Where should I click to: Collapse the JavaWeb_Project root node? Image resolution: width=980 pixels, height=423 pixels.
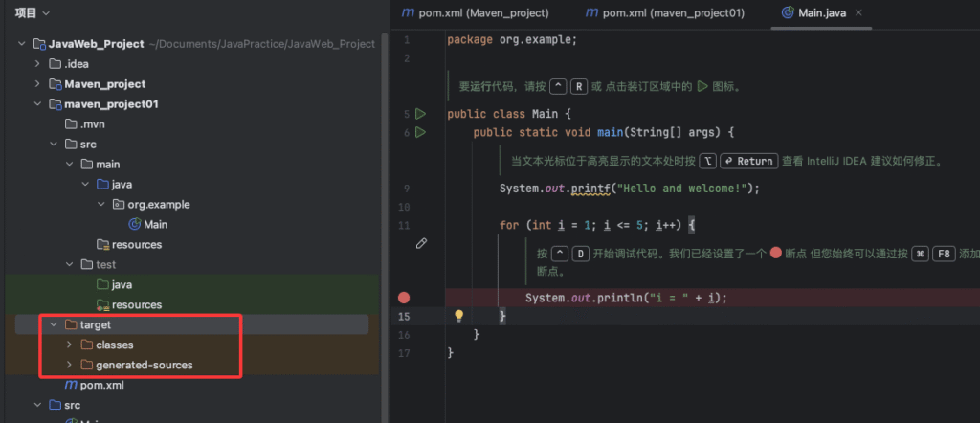tap(23, 44)
